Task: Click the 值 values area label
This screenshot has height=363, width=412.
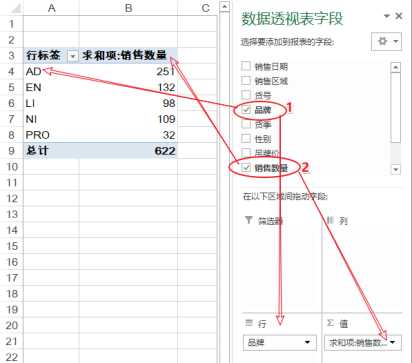Action: click(344, 323)
